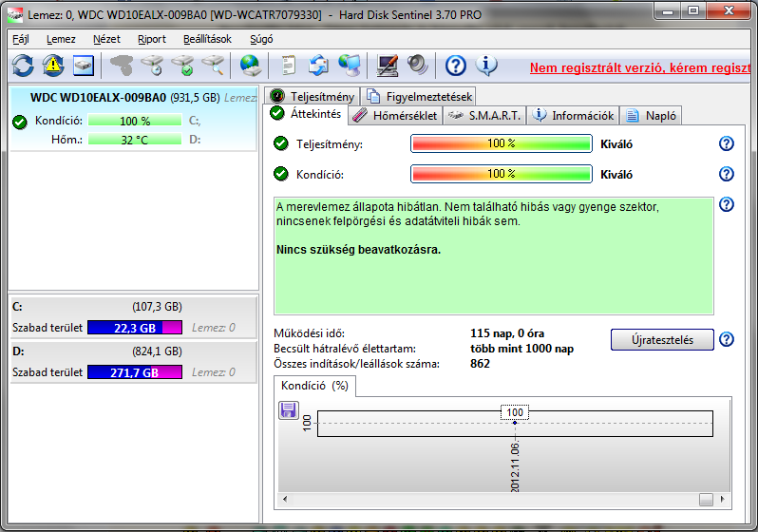
Task: Click the red 'Nem regisztrált verzió' link
Action: coord(640,67)
